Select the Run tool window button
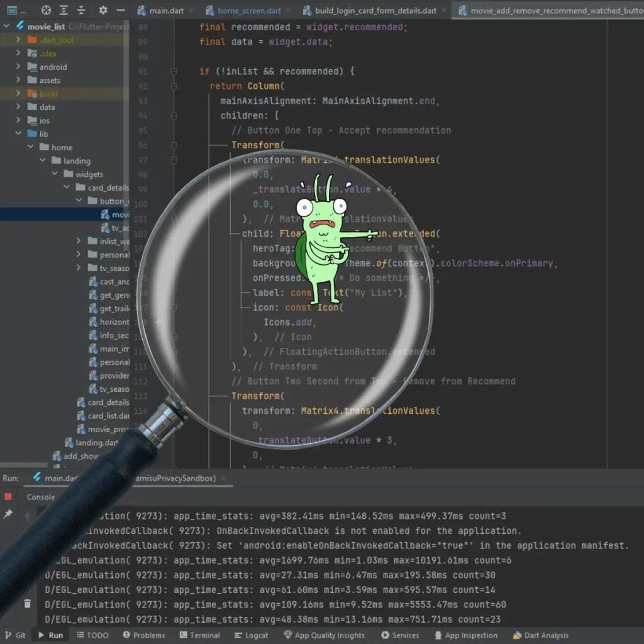Viewport: 644px width, 644px height. [50, 635]
